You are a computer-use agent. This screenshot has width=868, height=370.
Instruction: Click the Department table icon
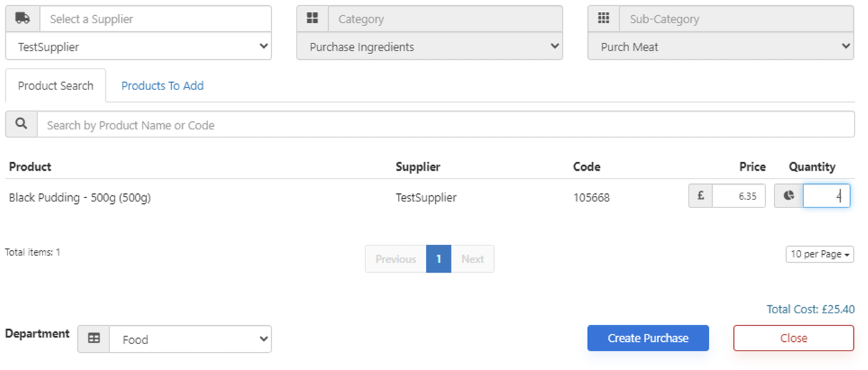click(x=94, y=339)
